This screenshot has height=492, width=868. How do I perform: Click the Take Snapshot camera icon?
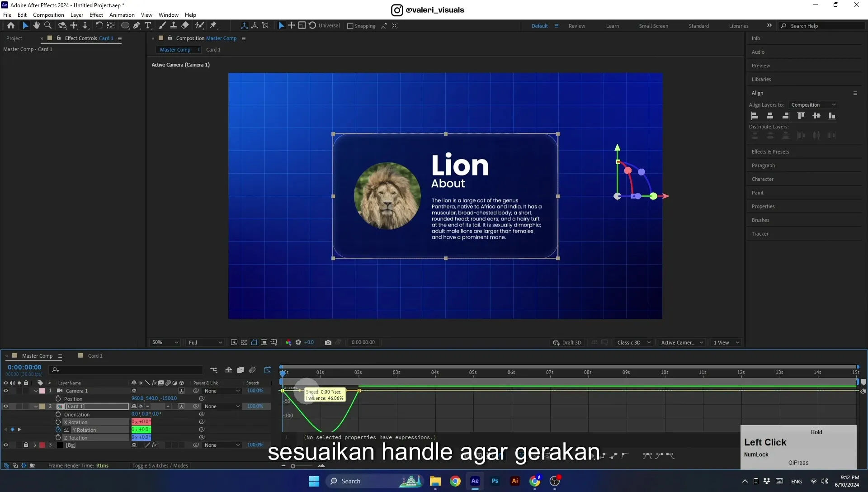pos(328,342)
